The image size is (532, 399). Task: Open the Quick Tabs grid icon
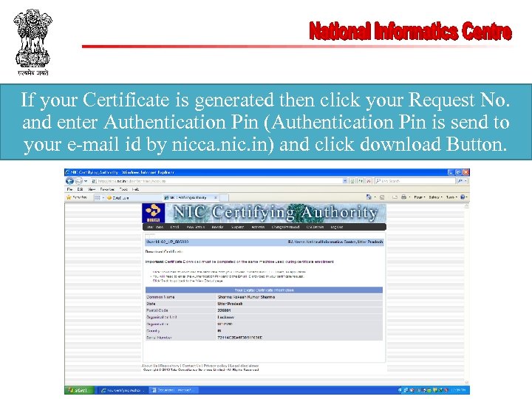(x=97, y=197)
